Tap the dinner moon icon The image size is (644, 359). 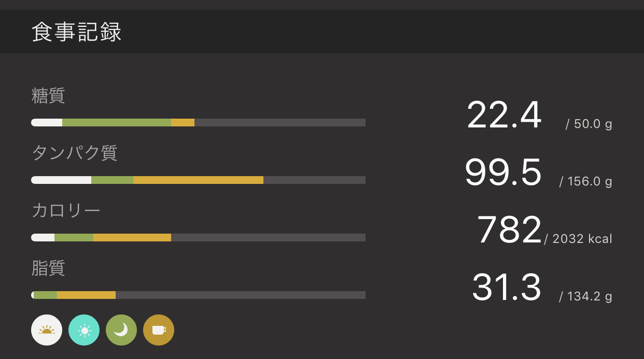(121, 330)
